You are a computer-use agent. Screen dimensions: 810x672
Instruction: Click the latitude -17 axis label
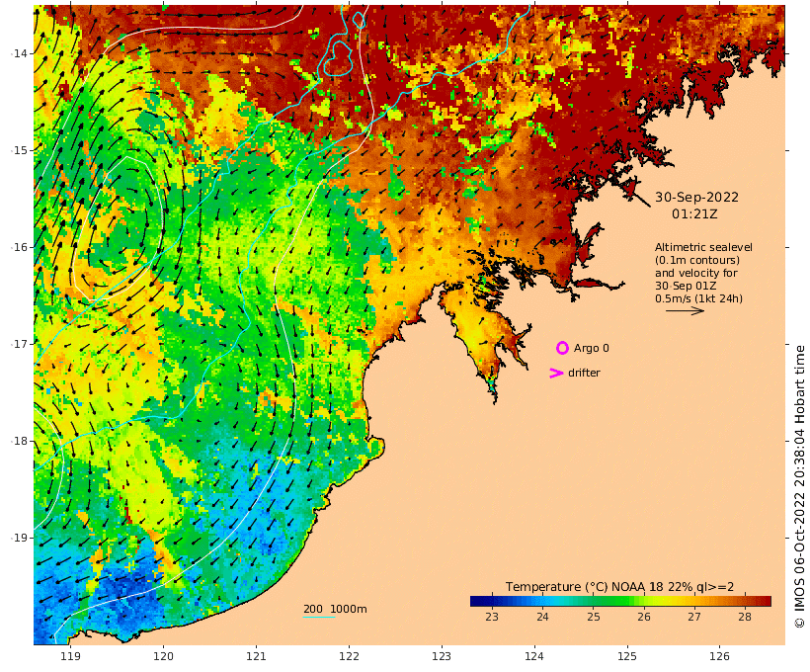coord(19,344)
